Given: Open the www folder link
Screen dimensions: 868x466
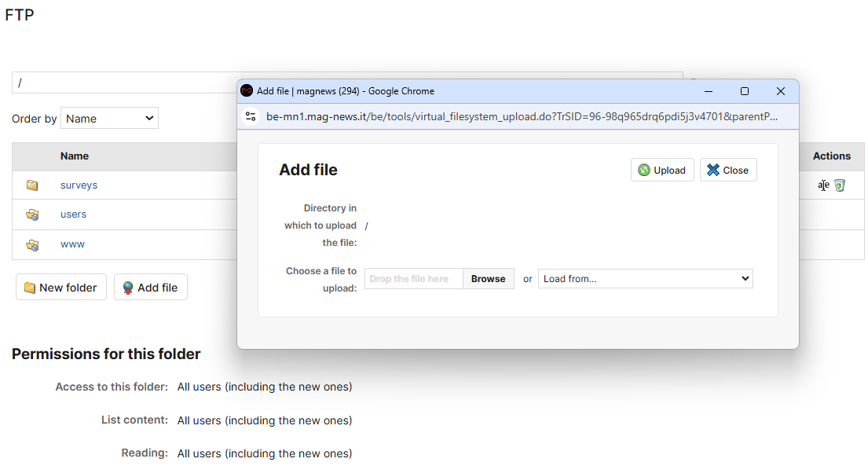Looking at the screenshot, I should (72, 244).
